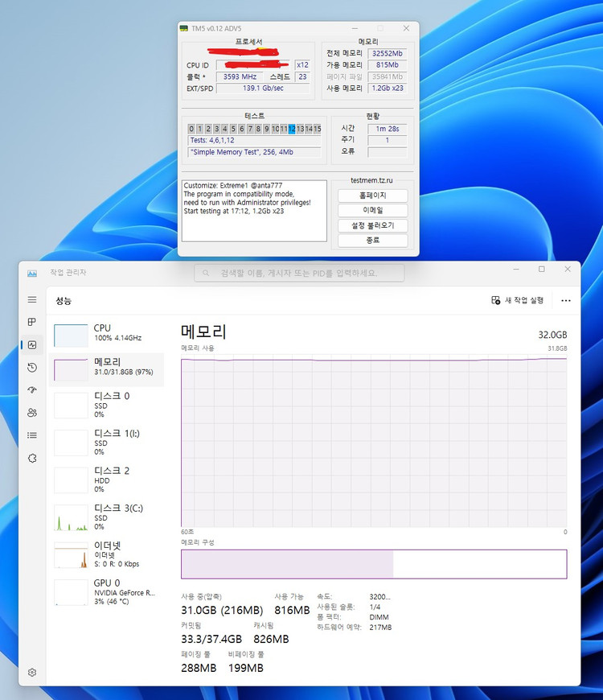Screen dimensions: 603x700
Task: Select 메모리 performance entry in list
Action: point(107,369)
